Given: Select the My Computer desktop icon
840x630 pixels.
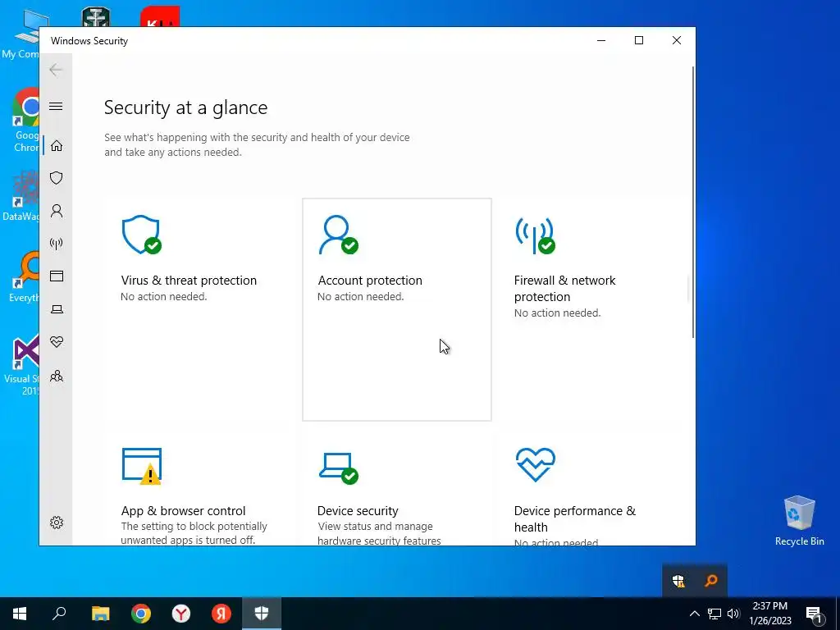Looking at the screenshot, I should (21, 34).
